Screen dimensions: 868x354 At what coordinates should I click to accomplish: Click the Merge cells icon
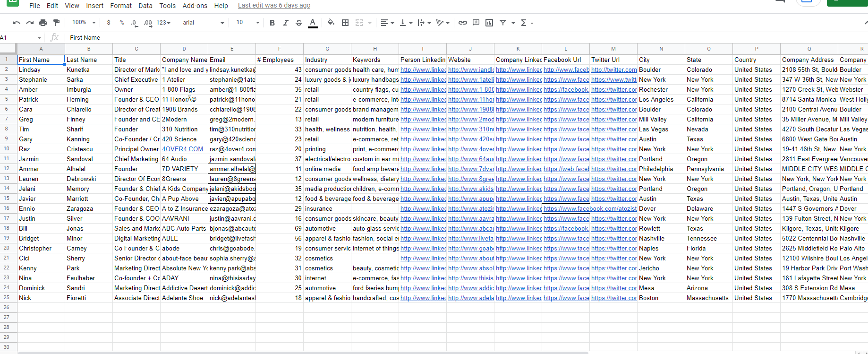coord(359,23)
